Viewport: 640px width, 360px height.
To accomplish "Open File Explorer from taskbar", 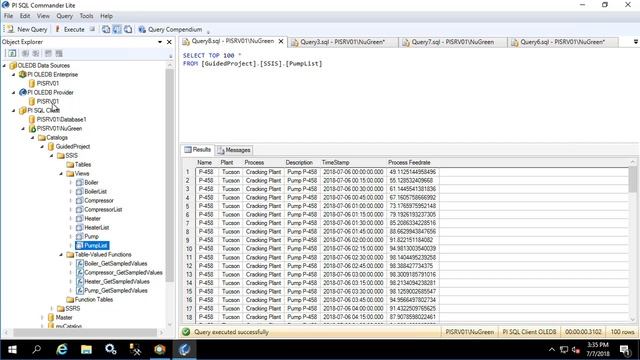I will [x=86, y=350].
